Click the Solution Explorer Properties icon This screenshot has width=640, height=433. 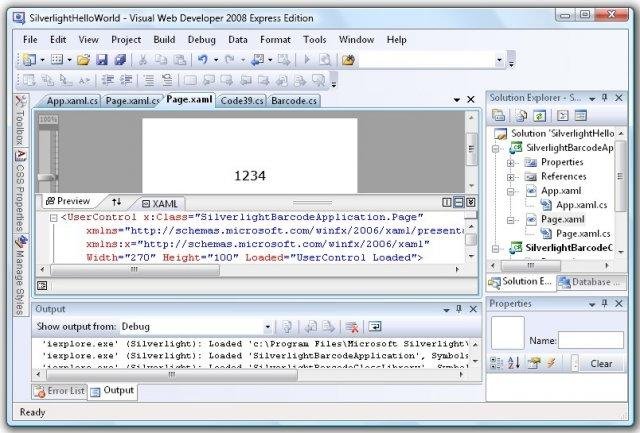[498, 116]
